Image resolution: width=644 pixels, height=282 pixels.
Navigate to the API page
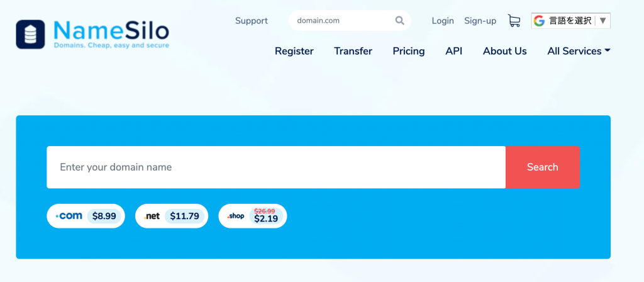coord(453,51)
